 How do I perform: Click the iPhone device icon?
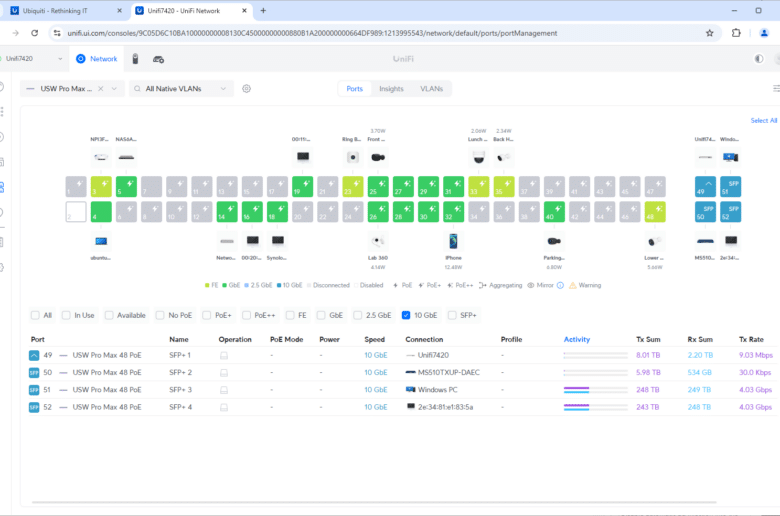pos(453,241)
